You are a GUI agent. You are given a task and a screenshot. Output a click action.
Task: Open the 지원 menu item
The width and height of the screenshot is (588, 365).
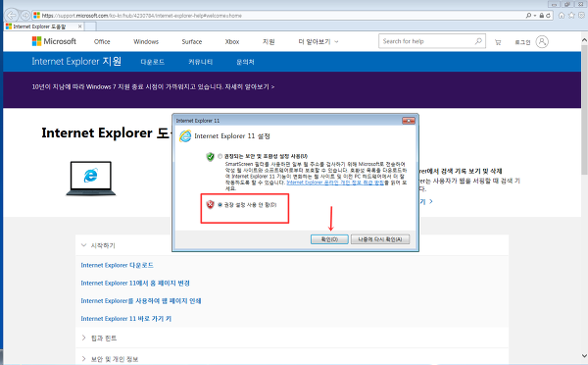point(269,41)
